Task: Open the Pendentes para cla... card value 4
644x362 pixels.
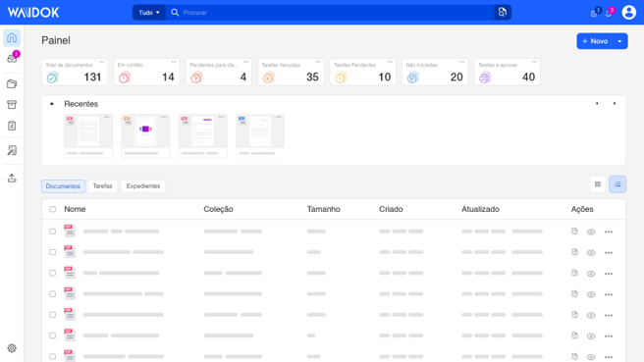Action: [x=243, y=78]
